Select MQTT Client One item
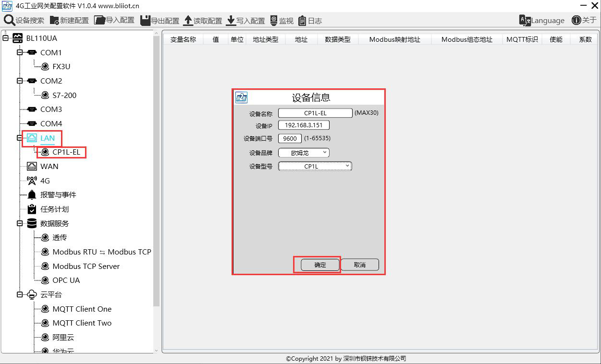Screen dimensions: 601x364 [82, 309]
